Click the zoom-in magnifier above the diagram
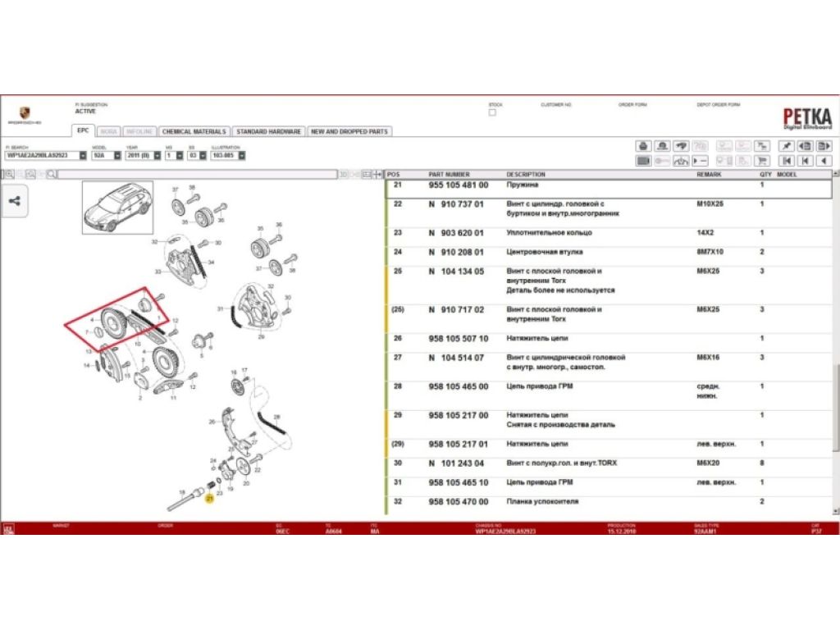Screen dimensions: 840x630 click(x=8, y=174)
